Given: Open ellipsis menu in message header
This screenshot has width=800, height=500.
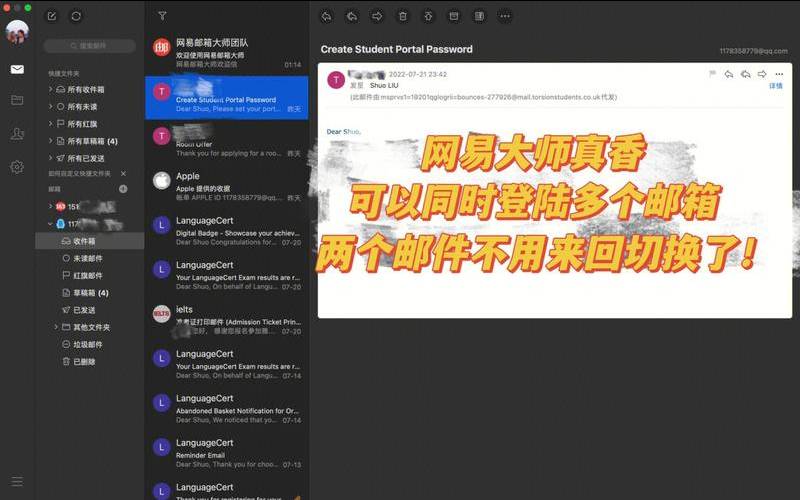Looking at the screenshot, I should [779, 74].
